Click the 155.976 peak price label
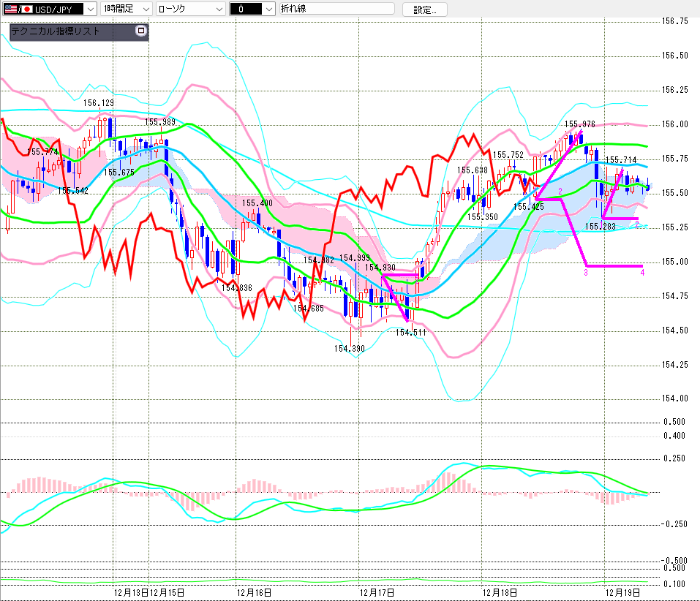Image resolution: width=700 pixels, height=601 pixels. pyautogui.click(x=580, y=124)
